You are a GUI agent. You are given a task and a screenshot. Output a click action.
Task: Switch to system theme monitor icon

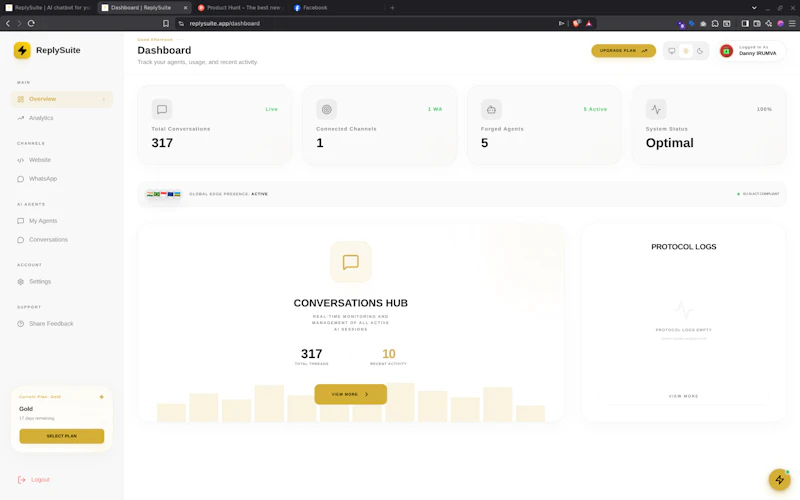point(672,51)
